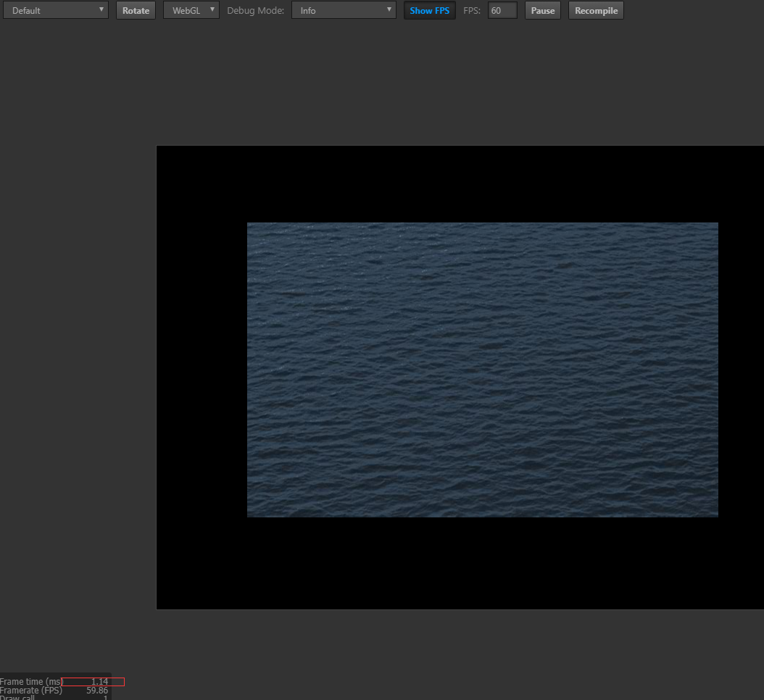Click the FPS value input field
This screenshot has width=764, height=700.
click(x=502, y=10)
